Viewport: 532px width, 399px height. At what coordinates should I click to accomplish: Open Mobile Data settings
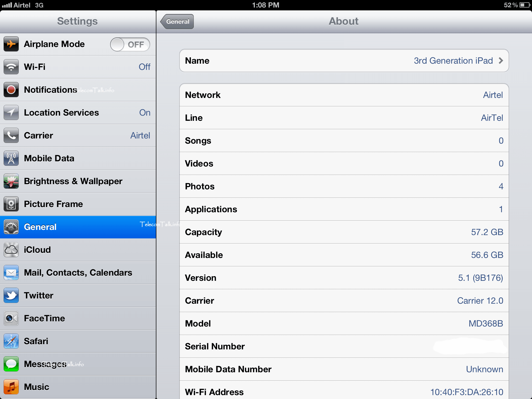tap(78, 158)
